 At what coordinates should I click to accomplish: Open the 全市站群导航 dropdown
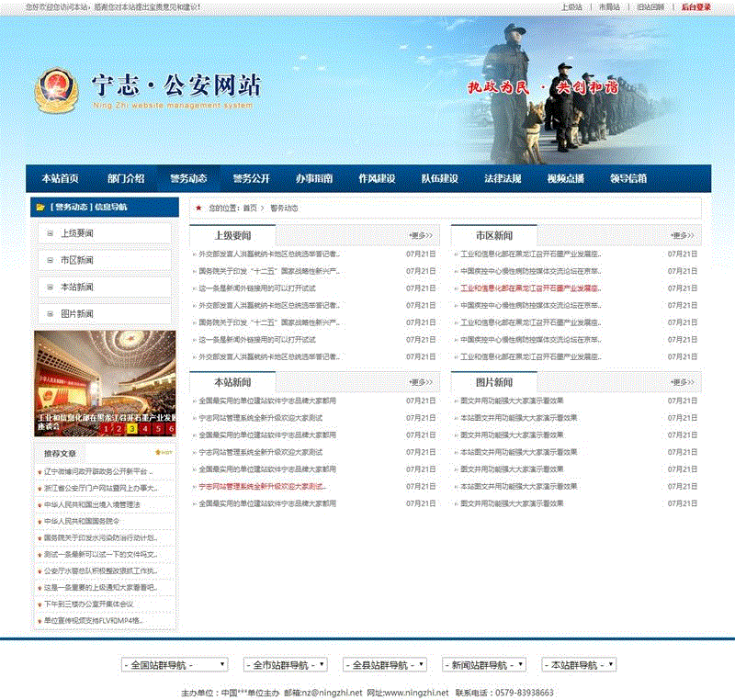click(x=285, y=665)
